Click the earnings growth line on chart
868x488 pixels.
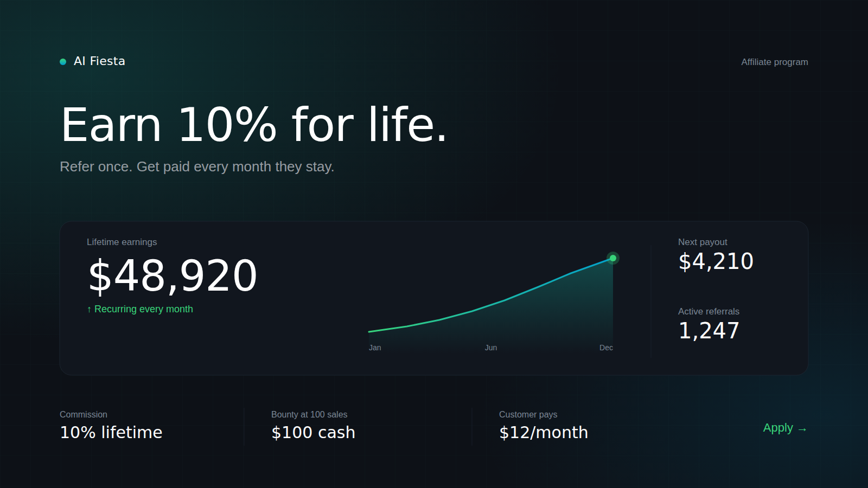tap(505, 300)
